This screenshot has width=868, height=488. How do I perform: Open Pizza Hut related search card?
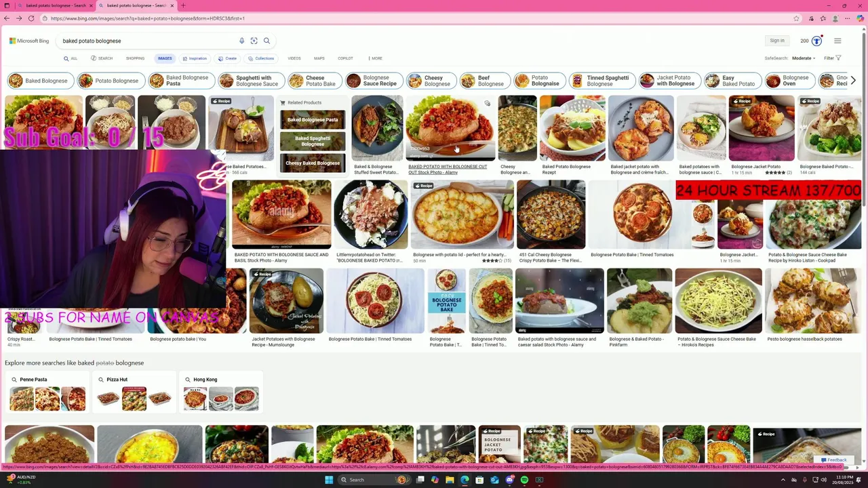133,392
